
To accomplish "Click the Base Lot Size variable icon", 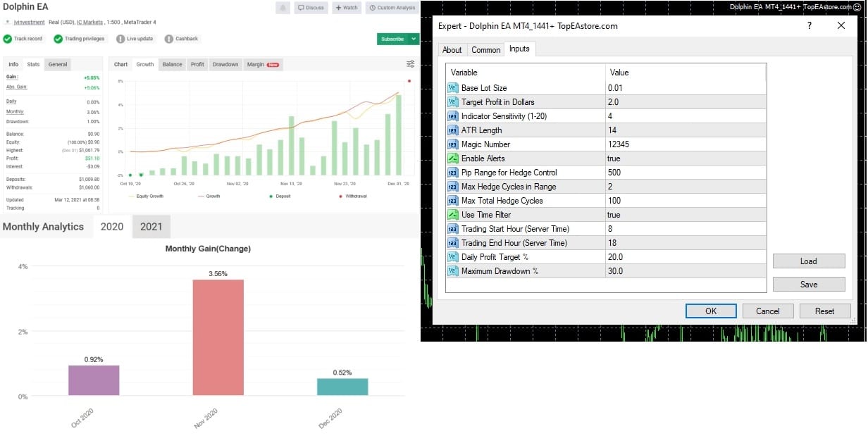I will [453, 88].
